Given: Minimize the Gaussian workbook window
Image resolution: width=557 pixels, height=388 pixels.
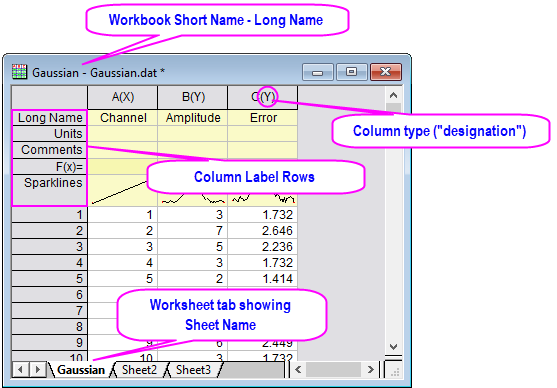Looking at the screenshot, I should coord(318,72).
